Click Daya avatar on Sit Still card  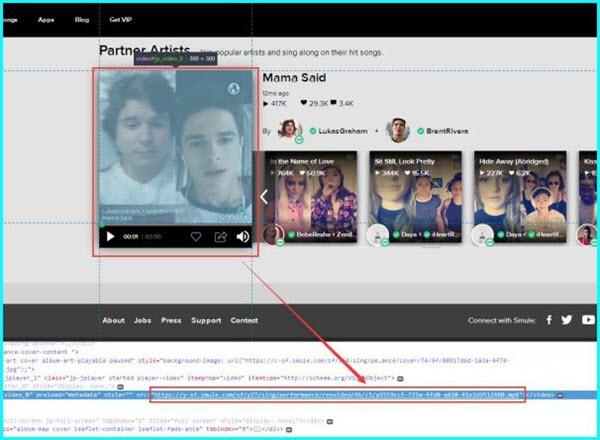378,235
